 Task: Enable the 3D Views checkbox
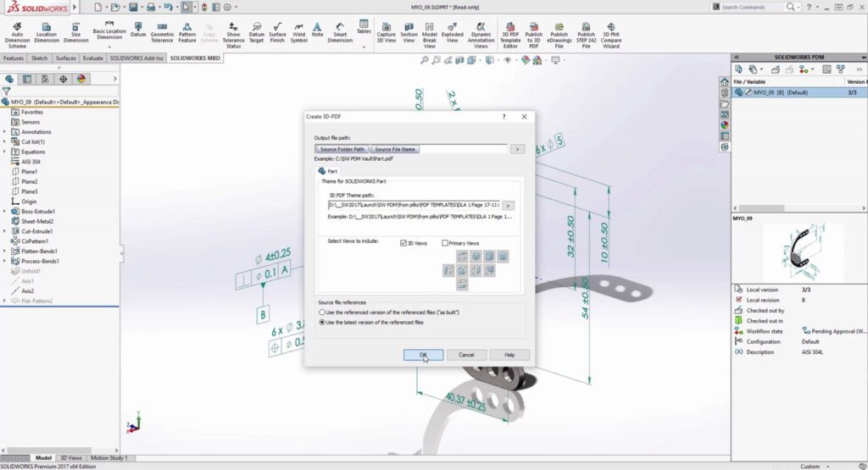pos(403,243)
